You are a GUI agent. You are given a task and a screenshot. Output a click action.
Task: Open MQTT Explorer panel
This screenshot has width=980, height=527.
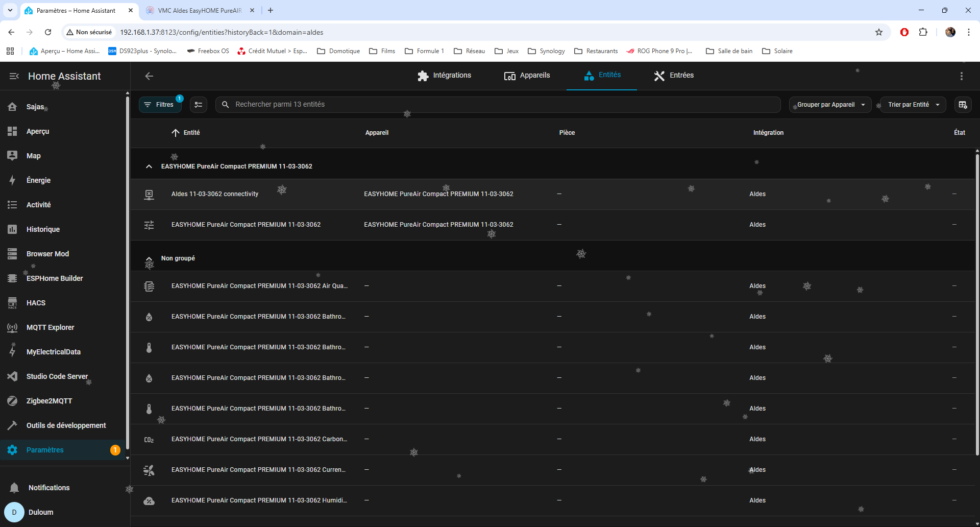[x=62, y=327]
